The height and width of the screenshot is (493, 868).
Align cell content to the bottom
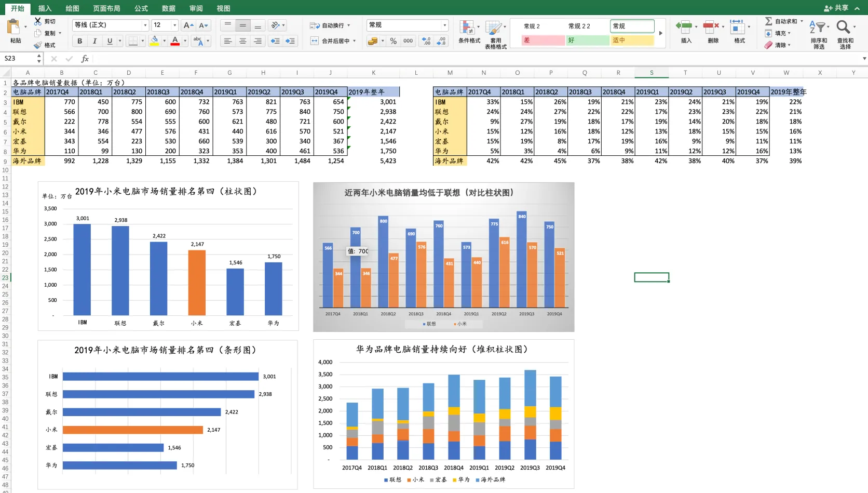coord(257,25)
